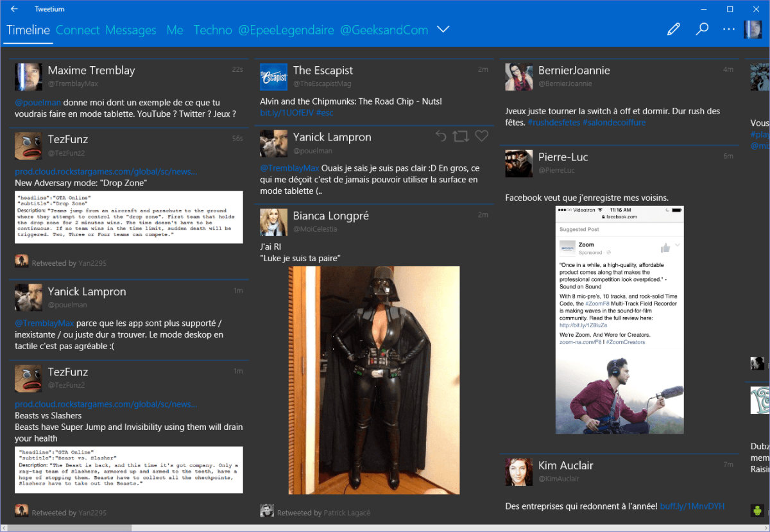Image resolution: width=770 pixels, height=532 pixels.
Task: Like Yanick Lampron's tweet with heart
Action: [x=481, y=136]
